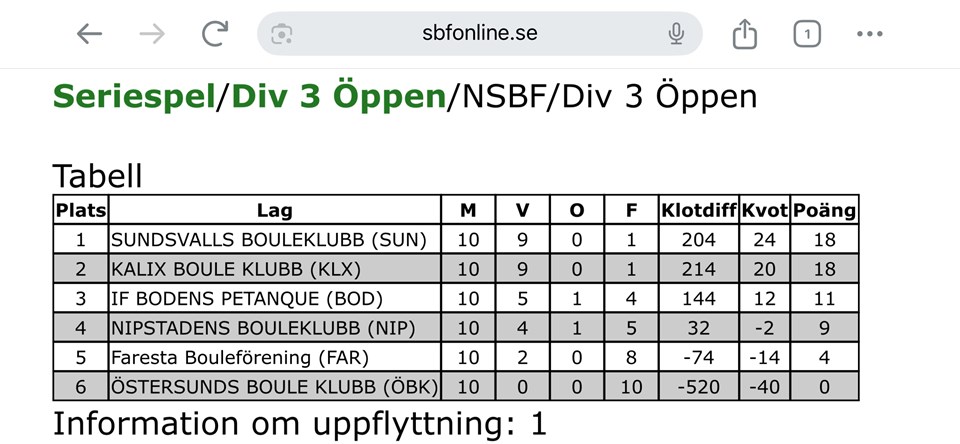Image resolution: width=960 pixels, height=444 pixels.
Task: Click IF BODENS PETANQUE (BOD) team name
Action: (x=247, y=298)
